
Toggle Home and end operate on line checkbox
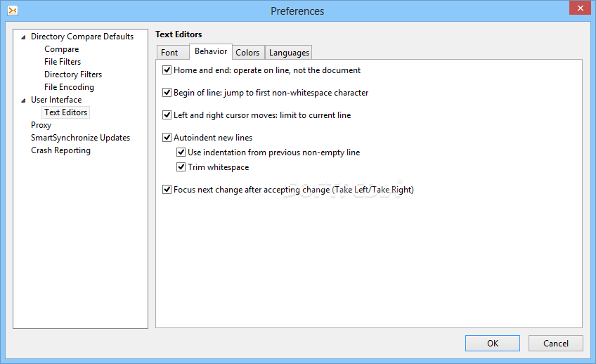[x=167, y=70]
